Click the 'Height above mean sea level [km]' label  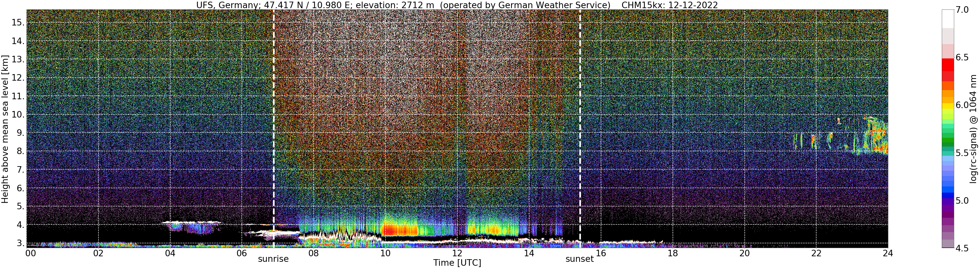point(5,129)
